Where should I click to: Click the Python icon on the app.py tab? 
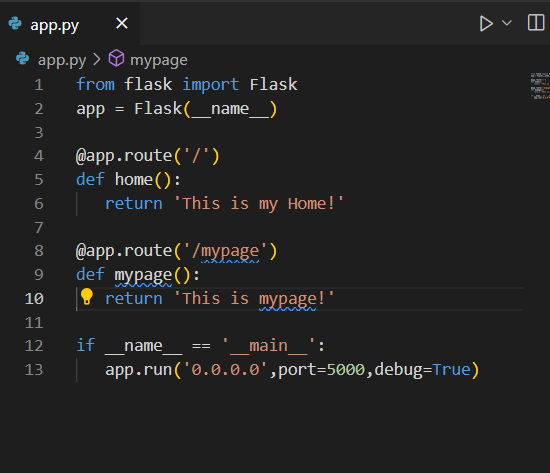(x=15, y=24)
